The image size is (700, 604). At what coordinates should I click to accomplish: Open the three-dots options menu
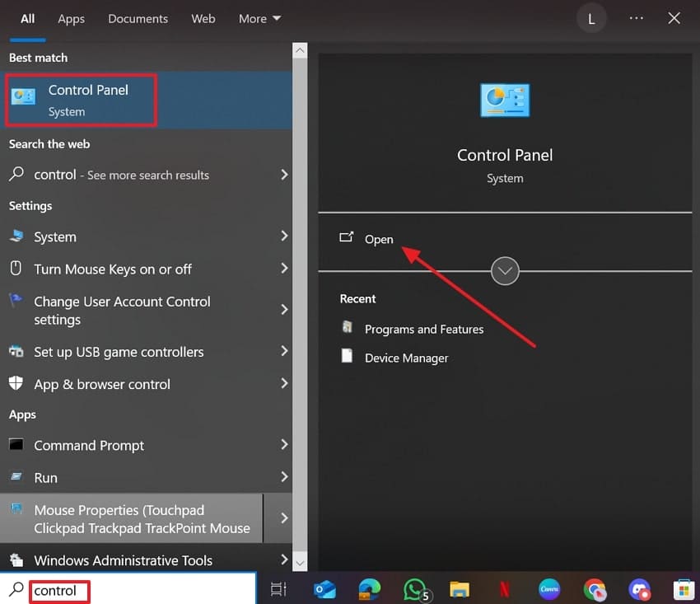[x=636, y=18]
